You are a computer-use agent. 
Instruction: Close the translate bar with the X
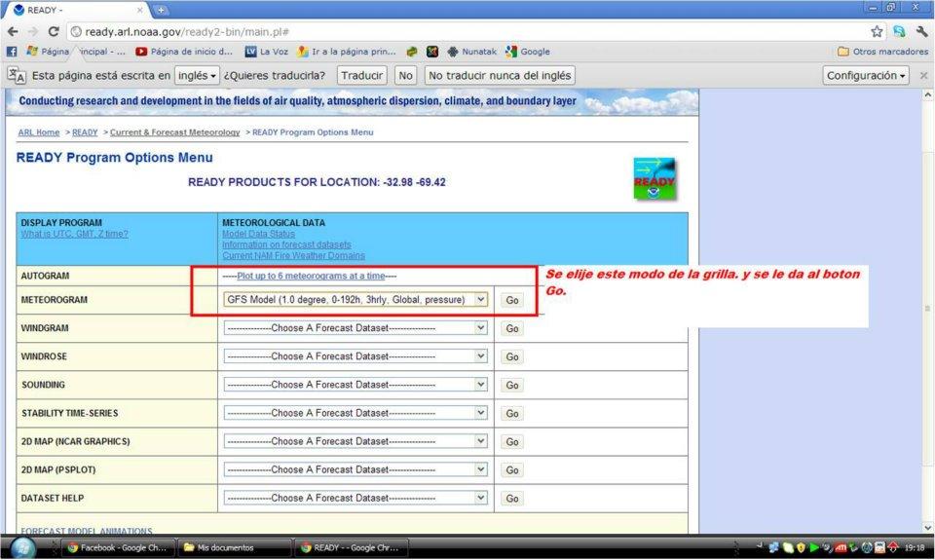pyautogui.click(x=923, y=75)
